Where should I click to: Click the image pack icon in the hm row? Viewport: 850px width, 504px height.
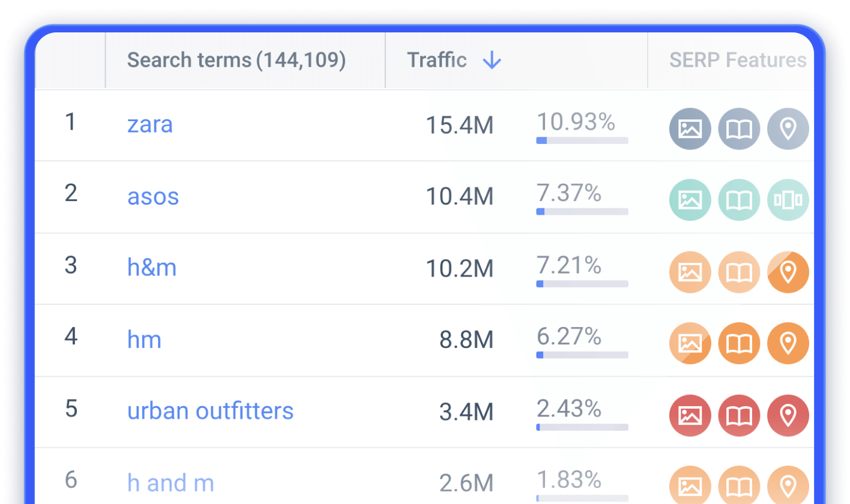(689, 343)
